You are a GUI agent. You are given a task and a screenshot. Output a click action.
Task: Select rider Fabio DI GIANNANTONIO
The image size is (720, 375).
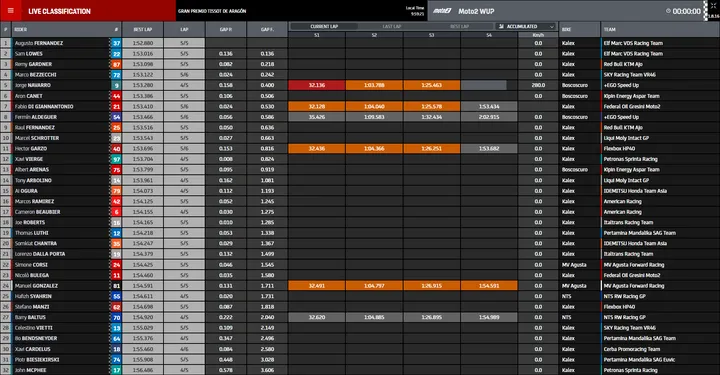[x=44, y=106]
